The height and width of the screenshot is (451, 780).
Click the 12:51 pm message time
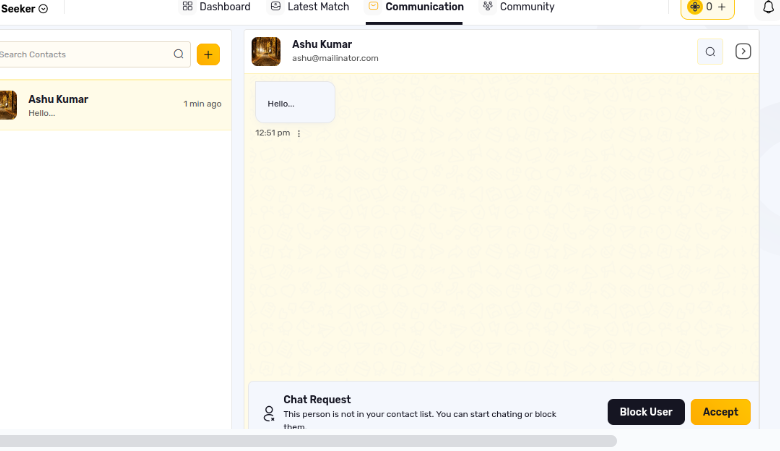click(273, 133)
